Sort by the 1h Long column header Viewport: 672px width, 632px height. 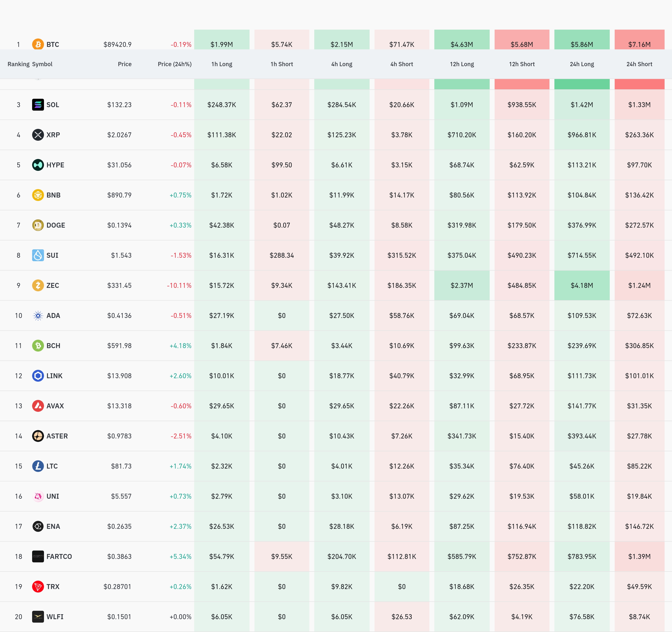point(222,64)
